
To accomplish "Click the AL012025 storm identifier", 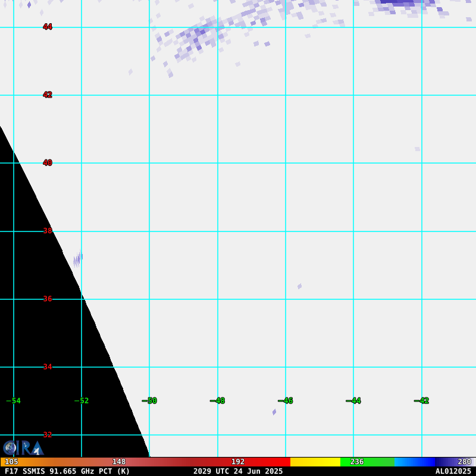I will pos(453,471).
